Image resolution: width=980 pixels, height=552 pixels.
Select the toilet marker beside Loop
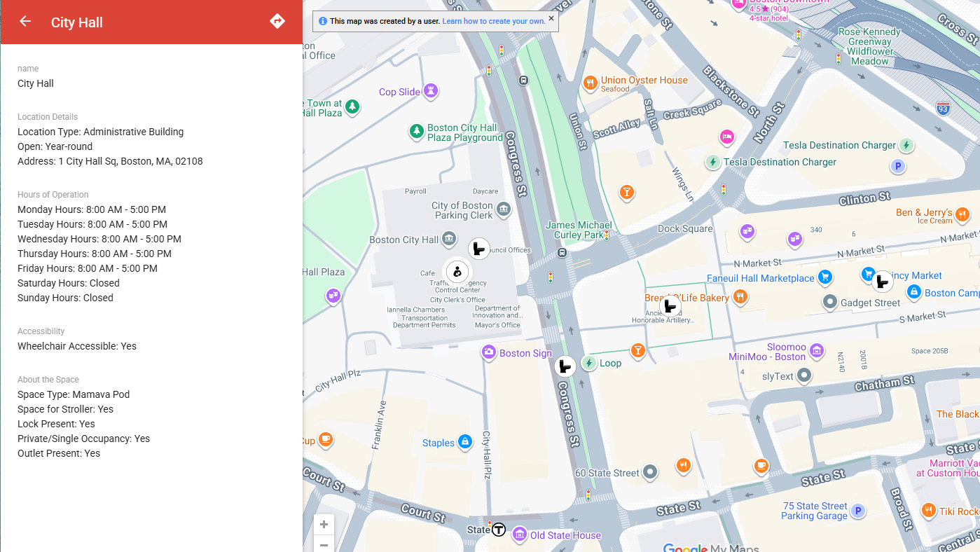point(565,366)
